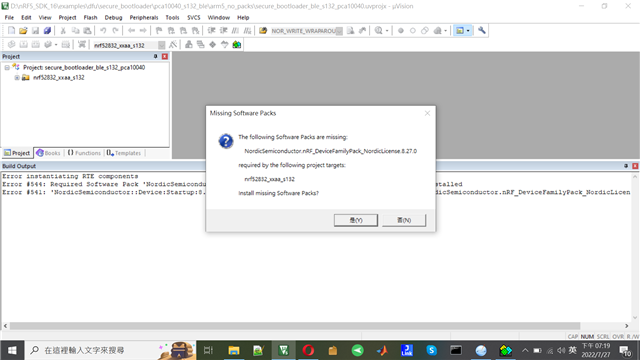The height and width of the screenshot is (360, 640).
Task: Decline install with No (N) button
Action: click(404, 220)
